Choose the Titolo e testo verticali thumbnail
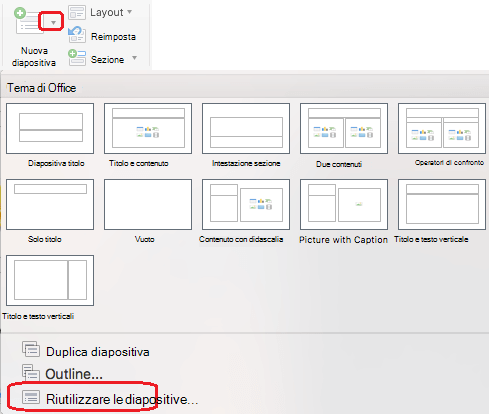The image size is (489, 414). pos(50,280)
